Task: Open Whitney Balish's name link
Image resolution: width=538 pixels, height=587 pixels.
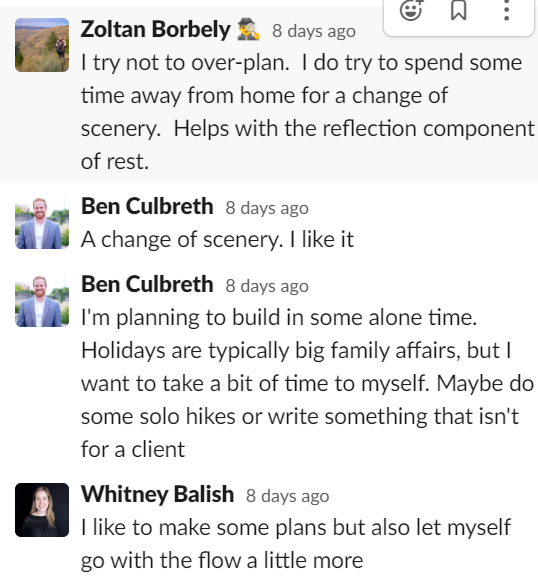Action: point(158,494)
